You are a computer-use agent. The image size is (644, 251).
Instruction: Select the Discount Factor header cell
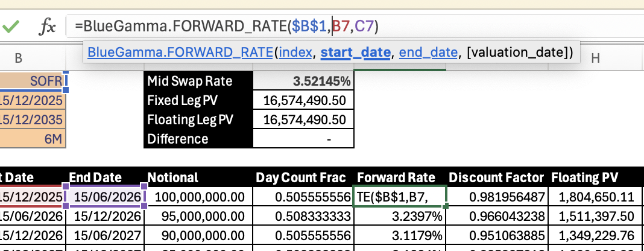point(496,177)
